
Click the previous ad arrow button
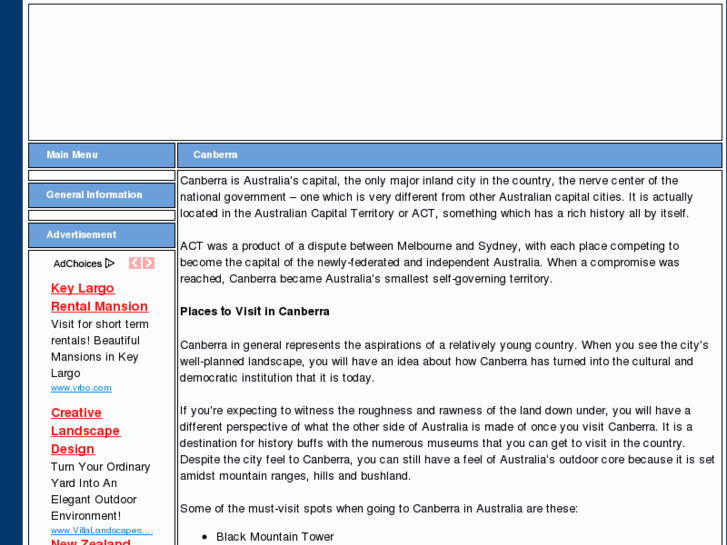point(134,263)
